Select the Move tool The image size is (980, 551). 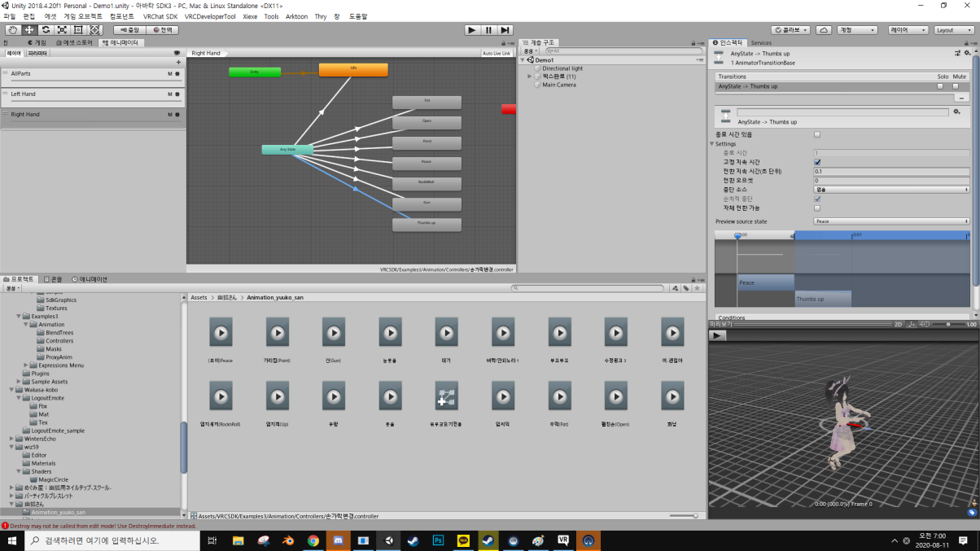point(29,30)
